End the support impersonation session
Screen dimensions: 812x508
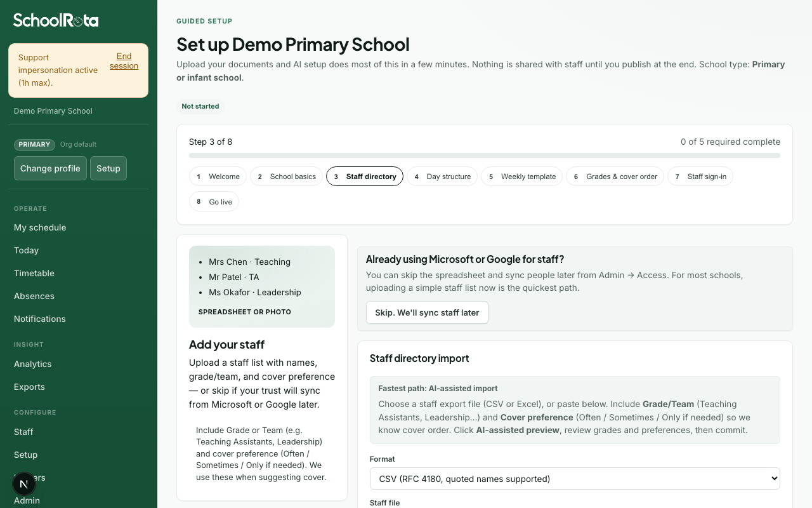(x=124, y=61)
